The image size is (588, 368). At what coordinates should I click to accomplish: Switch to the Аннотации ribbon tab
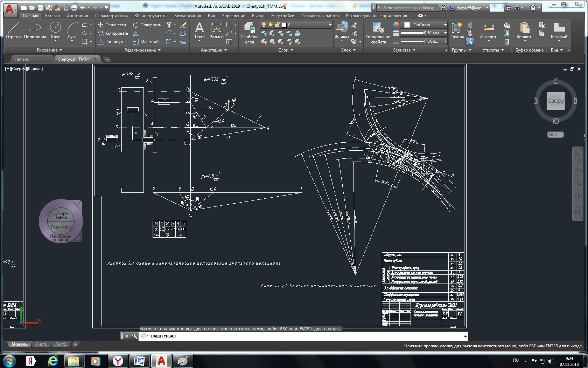(x=77, y=16)
